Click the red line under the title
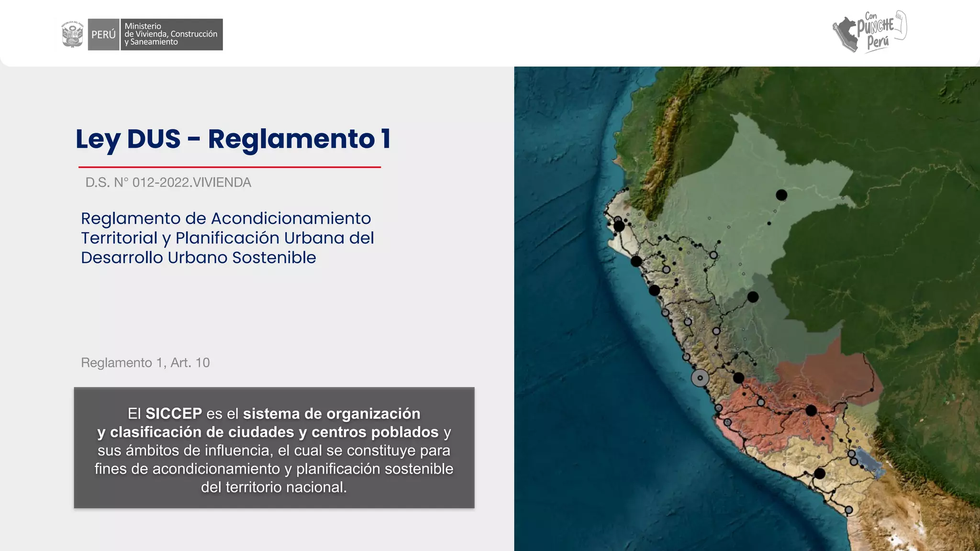980x551 pixels. click(230, 167)
